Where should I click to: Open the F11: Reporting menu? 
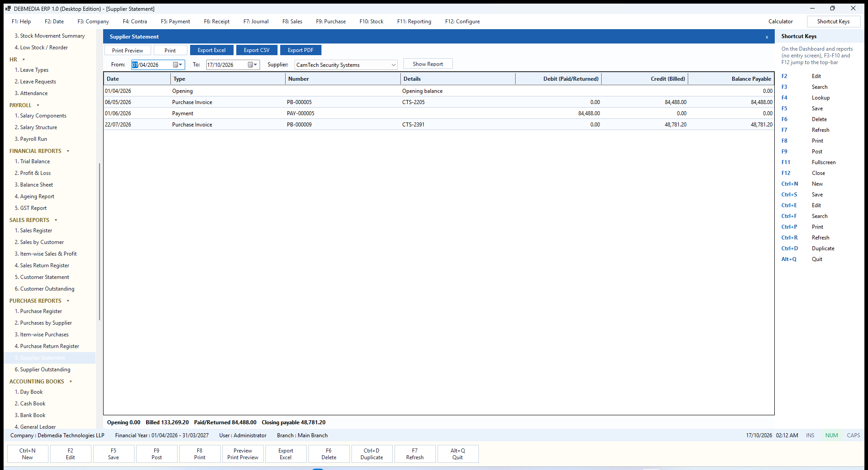[414, 22]
